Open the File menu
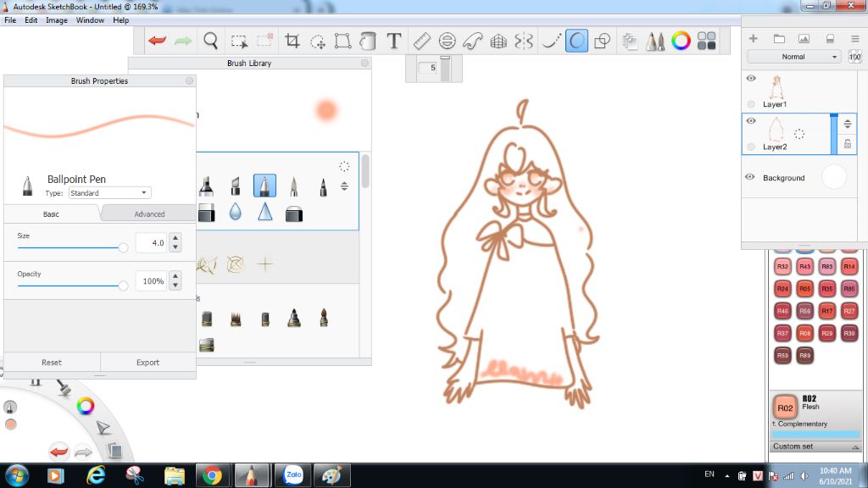 coord(10,20)
